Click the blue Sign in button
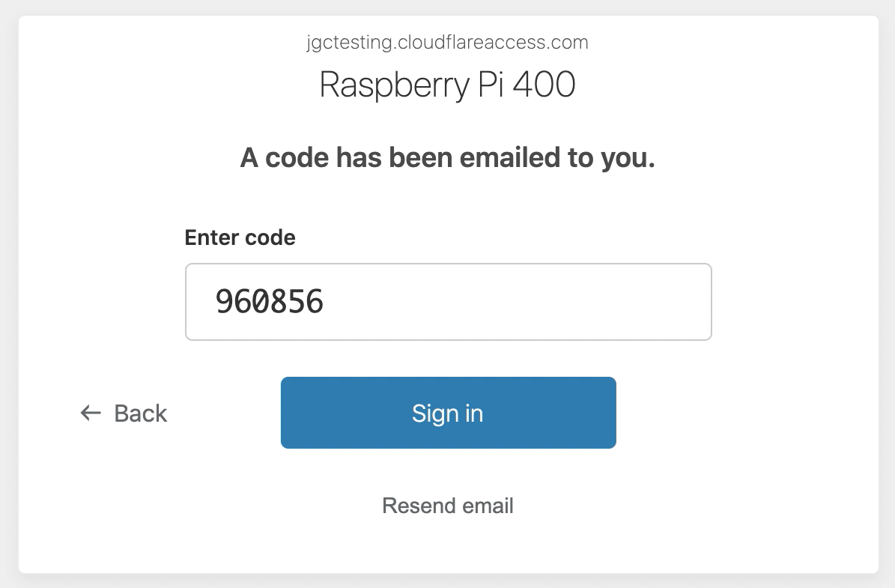This screenshot has height=588, width=895. pyautogui.click(x=448, y=413)
